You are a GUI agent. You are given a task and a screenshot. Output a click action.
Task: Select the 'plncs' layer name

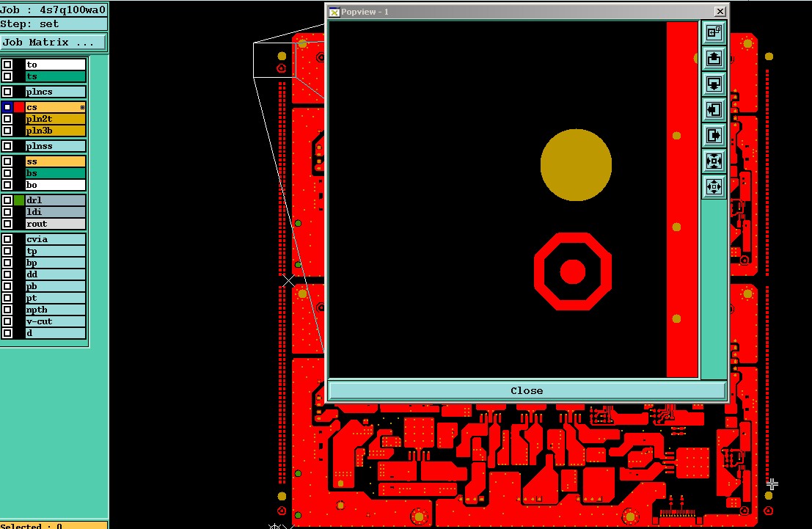[56, 92]
